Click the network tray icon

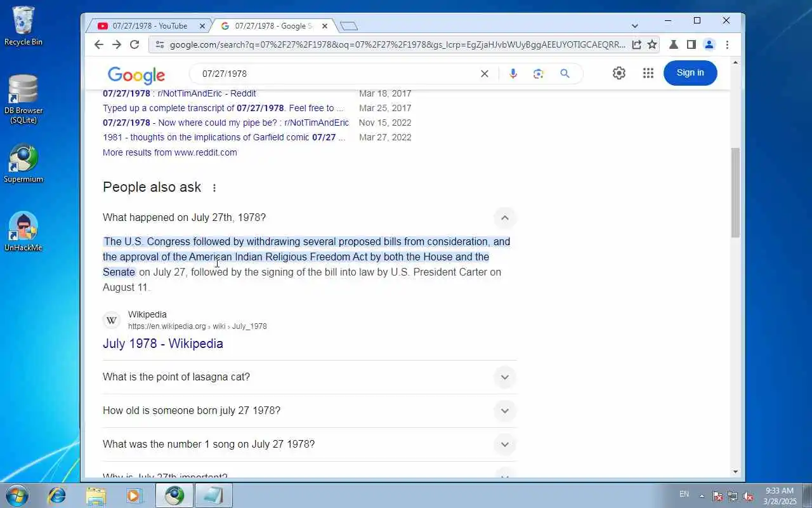click(x=733, y=496)
